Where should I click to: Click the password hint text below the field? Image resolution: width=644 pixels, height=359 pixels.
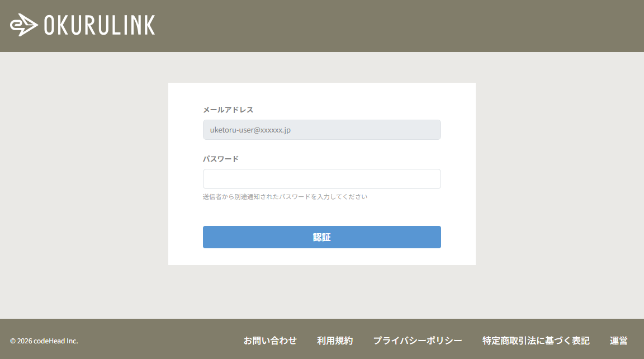[285, 196]
